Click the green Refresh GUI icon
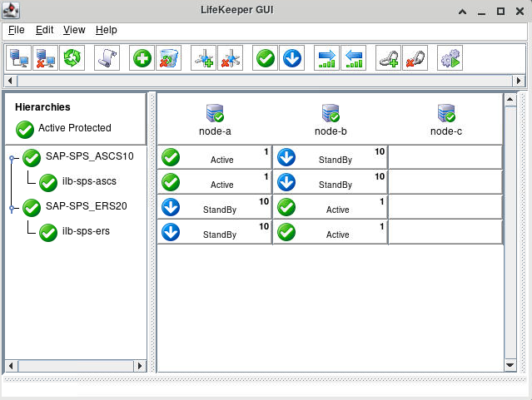 click(72, 58)
